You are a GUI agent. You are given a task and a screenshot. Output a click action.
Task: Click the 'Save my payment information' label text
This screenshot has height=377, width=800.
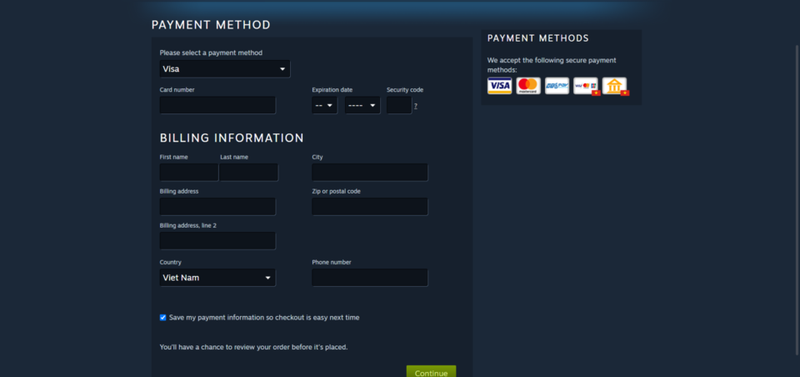tap(264, 317)
